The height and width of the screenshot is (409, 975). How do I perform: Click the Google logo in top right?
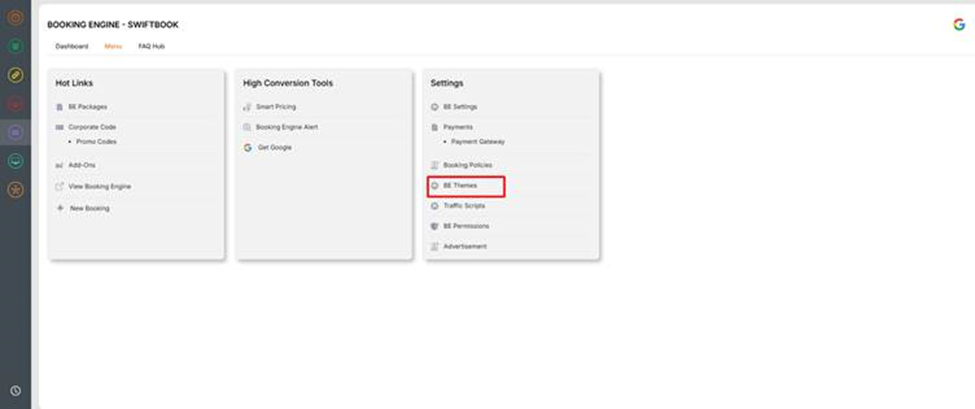(x=959, y=24)
